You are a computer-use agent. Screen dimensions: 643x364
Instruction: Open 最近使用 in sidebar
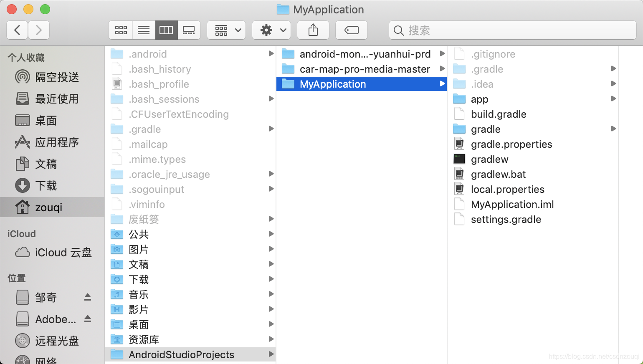pos(52,99)
